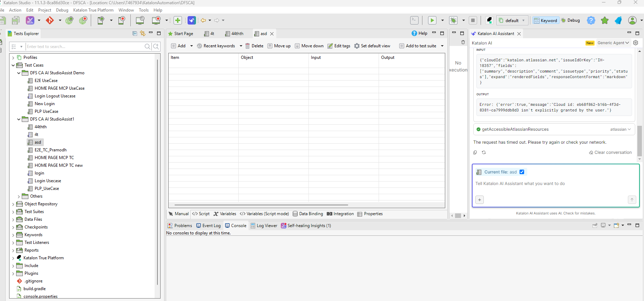The image size is (644, 301).
Task: Switch to the Script tab
Action: click(x=201, y=214)
